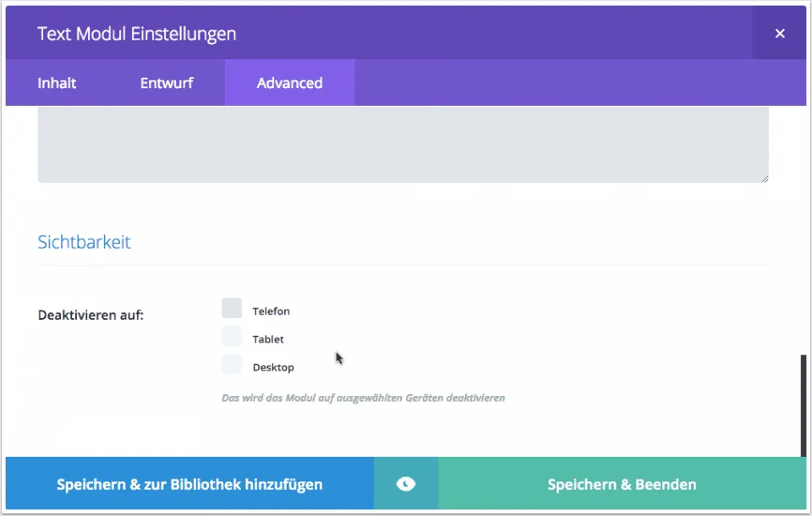Focus the gray text area field
The image size is (812, 516).
click(x=403, y=144)
